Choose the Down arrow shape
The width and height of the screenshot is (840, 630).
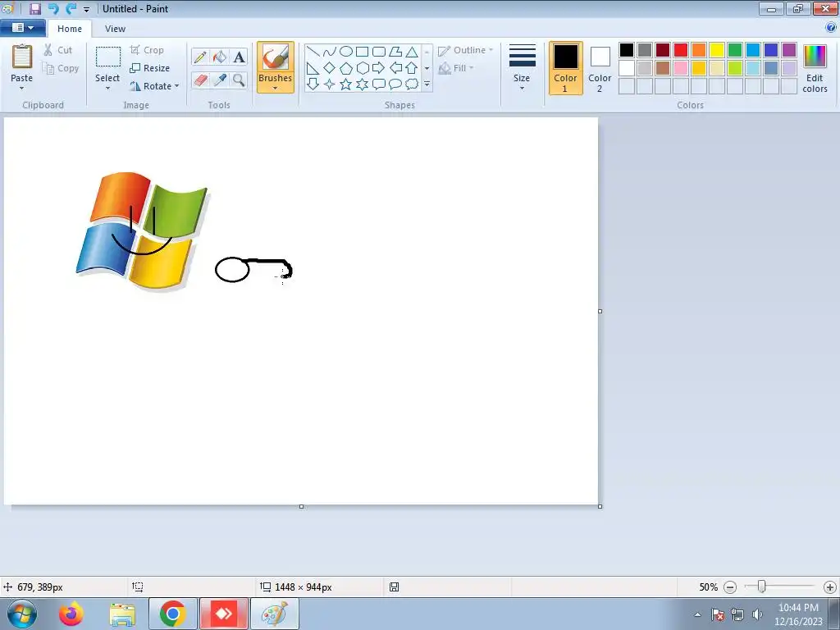313,84
